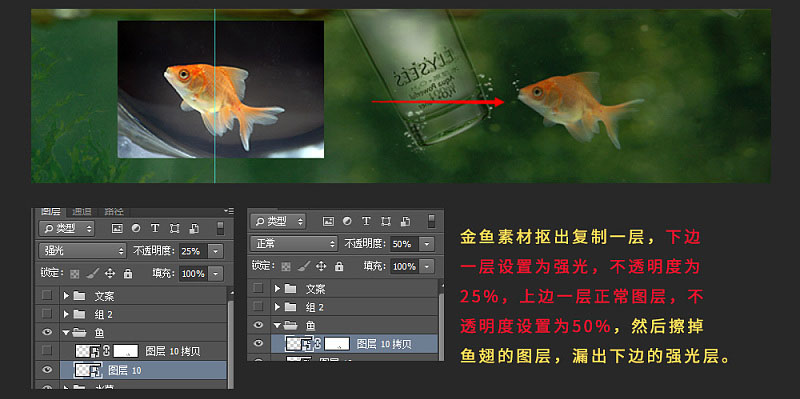Viewport: 800px width, 399px height.
Task: Expand 组 2 group in 正常 panel
Action: 278,307
